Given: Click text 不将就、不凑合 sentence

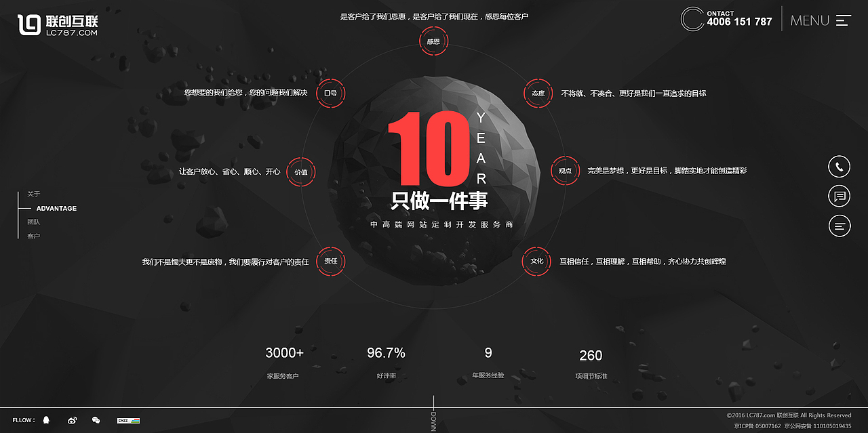Looking at the screenshot, I should pos(633,94).
